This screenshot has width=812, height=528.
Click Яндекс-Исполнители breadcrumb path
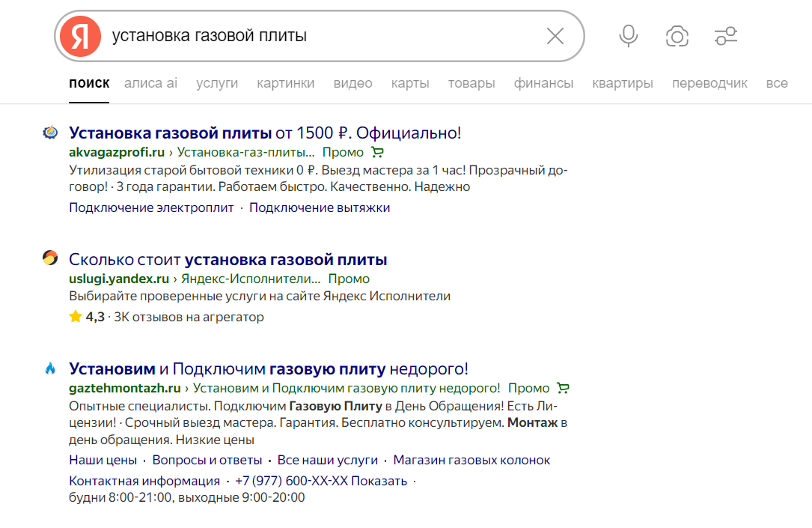click(251, 279)
